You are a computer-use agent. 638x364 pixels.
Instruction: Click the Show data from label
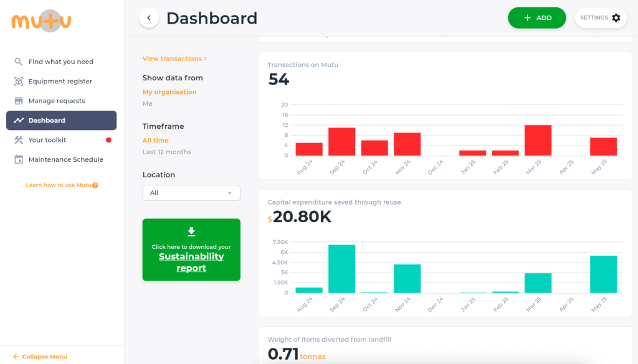(x=173, y=78)
